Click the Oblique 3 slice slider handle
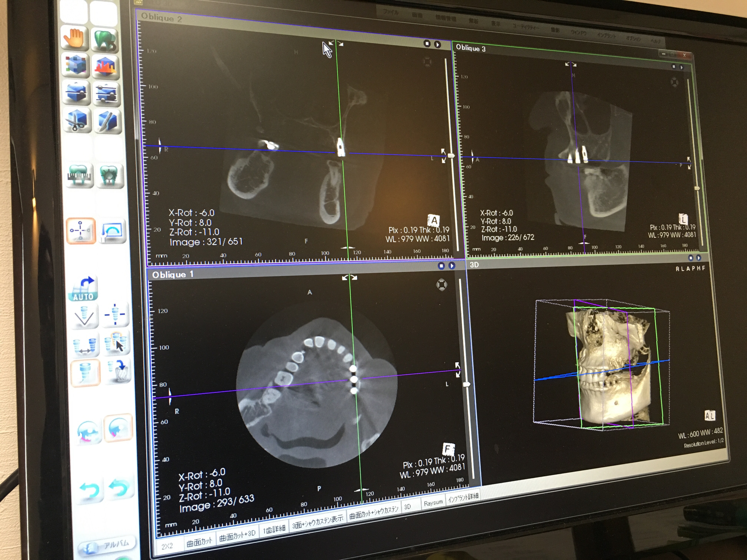 [x=697, y=188]
